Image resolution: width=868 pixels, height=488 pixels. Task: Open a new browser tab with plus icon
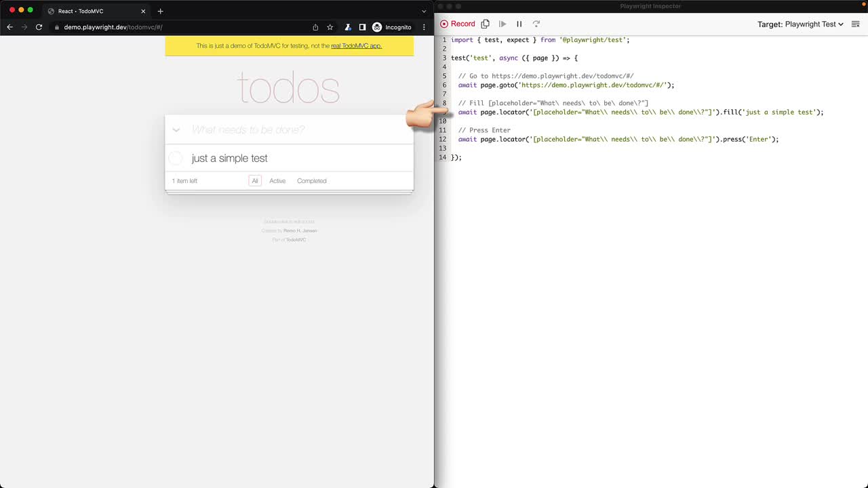point(161,11)
